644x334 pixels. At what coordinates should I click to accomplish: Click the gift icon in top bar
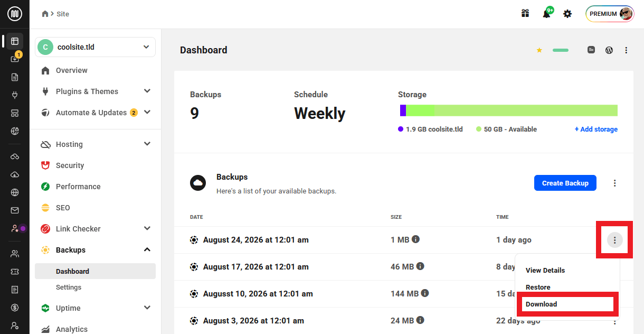click(525, 14)
